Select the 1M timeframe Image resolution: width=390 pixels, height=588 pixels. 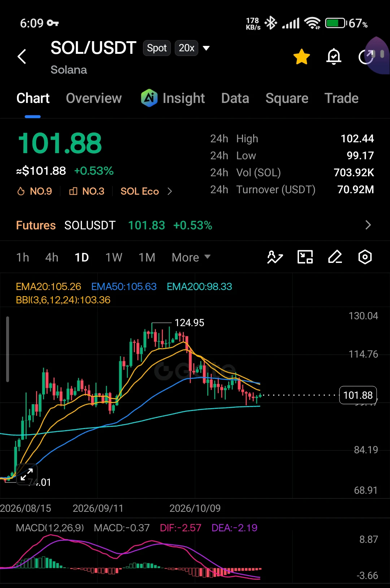click(147, 257)
